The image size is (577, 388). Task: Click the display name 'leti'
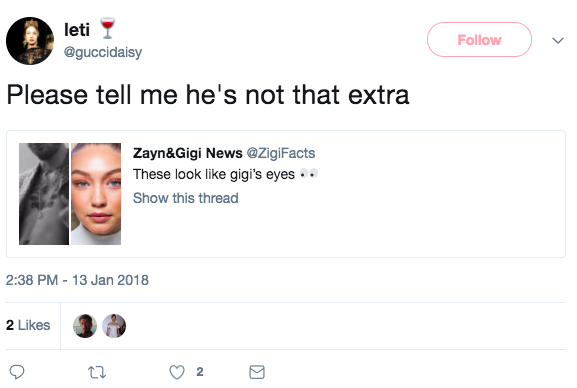pos(77,30)
